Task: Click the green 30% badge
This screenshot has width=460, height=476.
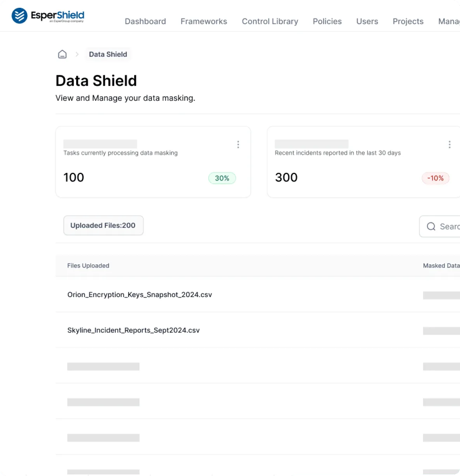Action: pyautogui.click(x=222, y=178)
